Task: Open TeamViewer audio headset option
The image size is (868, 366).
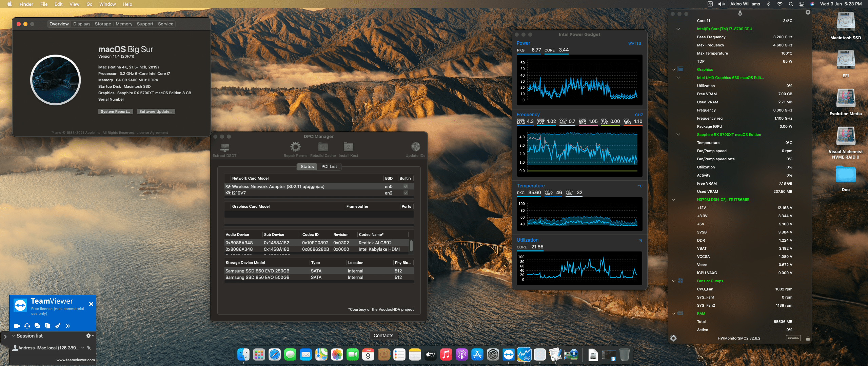Action: point(27,326)
